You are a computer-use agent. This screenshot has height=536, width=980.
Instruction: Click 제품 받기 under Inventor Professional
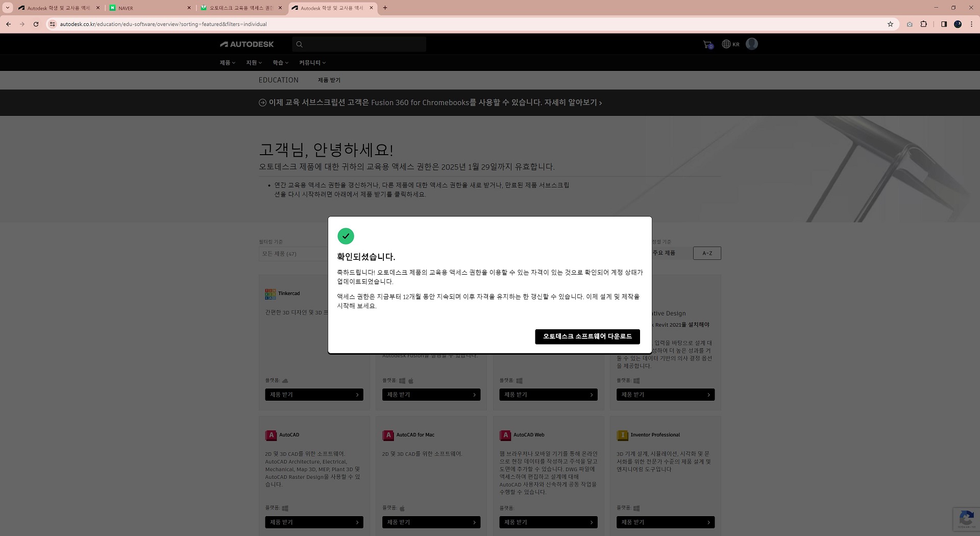(666, 522)
